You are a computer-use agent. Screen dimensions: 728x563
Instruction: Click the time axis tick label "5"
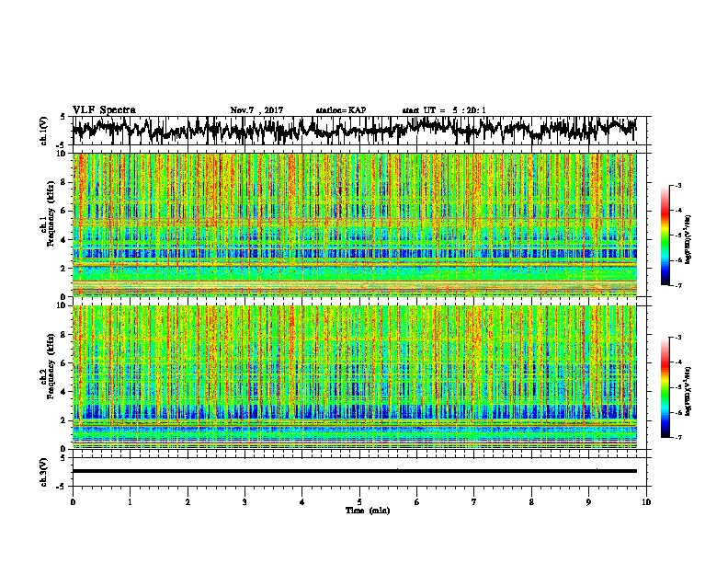359,501
